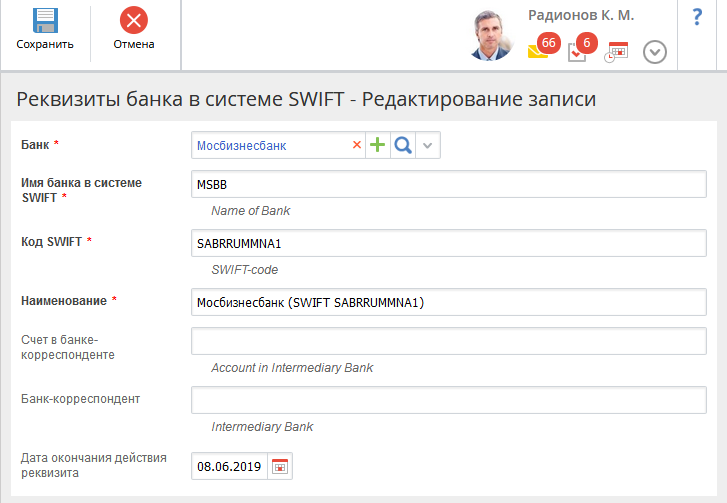Focus the Наименование input field
The image size is (727, 503).
(x=448, y=302)
